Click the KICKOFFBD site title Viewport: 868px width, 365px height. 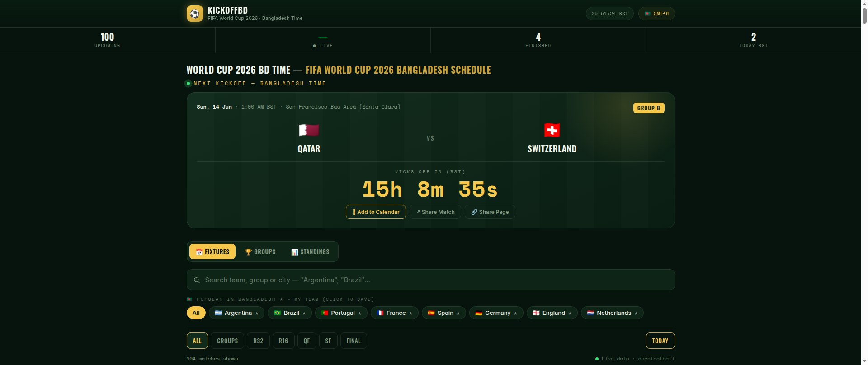pos(228,10)
